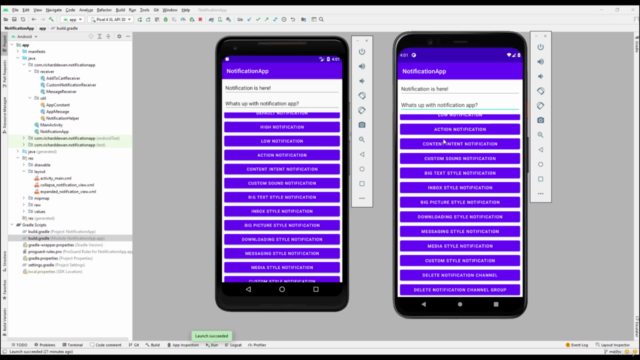Screen dimensions: 640x360
Task: Open the Layout Inspector in the status bar
Action: (x=613, y=345)
